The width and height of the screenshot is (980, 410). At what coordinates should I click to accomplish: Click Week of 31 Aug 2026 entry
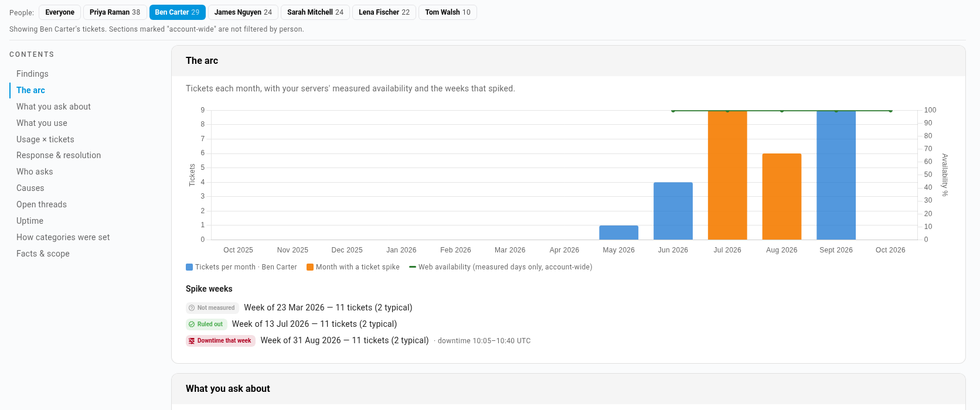tap(345, 341)
